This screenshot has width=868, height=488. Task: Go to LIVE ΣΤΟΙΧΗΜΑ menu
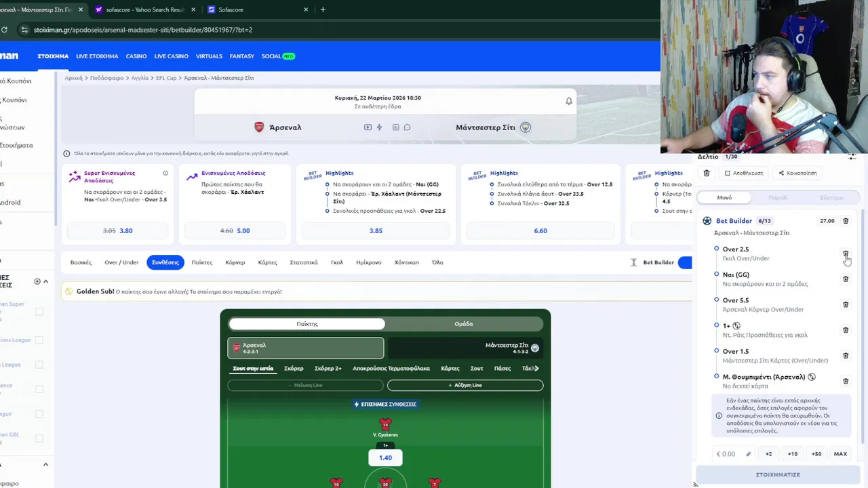pos(98,56)
